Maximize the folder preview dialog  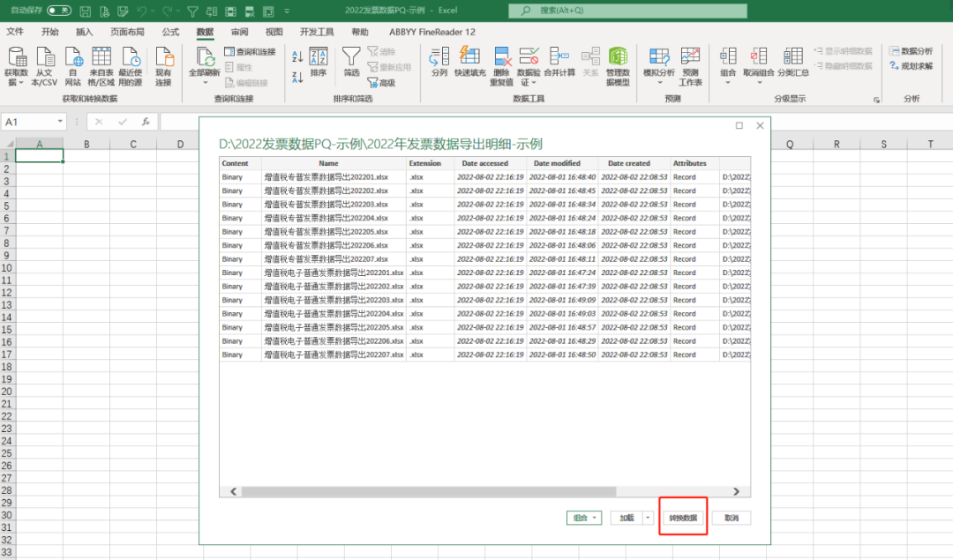pos(739,126)
